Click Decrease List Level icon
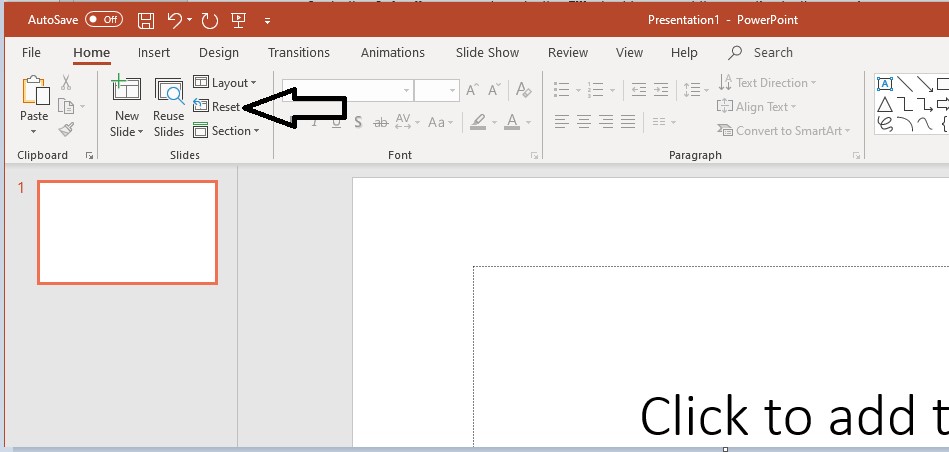The image size is (949, 452). tap(639, 91)
